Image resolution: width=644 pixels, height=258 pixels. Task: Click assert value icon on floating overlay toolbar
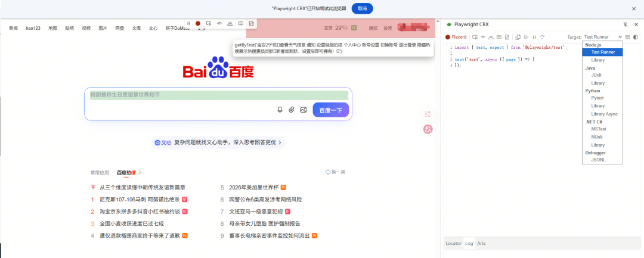(x=241, y=24)
